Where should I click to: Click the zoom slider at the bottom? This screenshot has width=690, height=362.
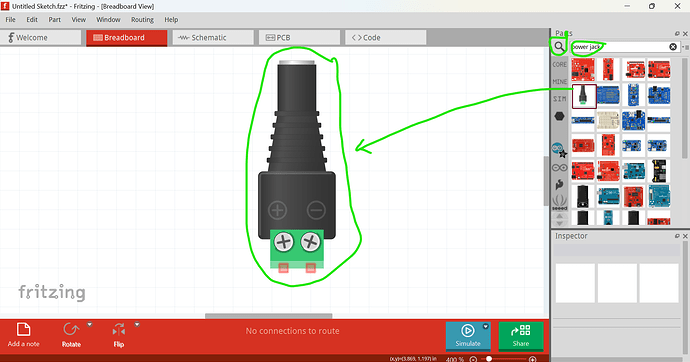tap(502, 359)
